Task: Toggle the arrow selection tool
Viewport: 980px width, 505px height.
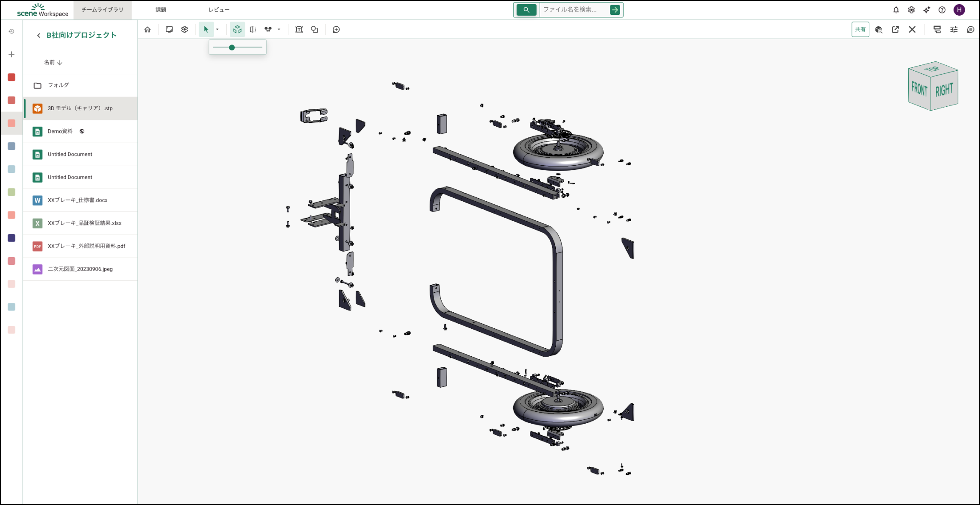Action: [x=206, y=30]
